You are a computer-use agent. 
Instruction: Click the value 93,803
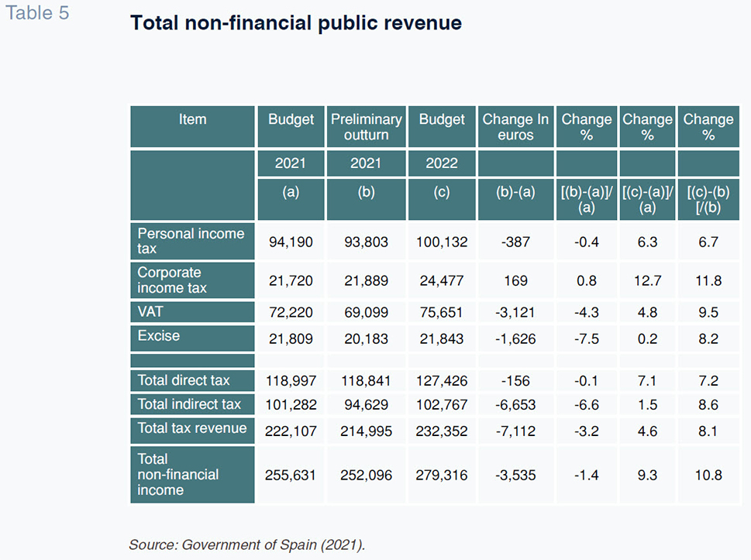(x=367, y=242)
